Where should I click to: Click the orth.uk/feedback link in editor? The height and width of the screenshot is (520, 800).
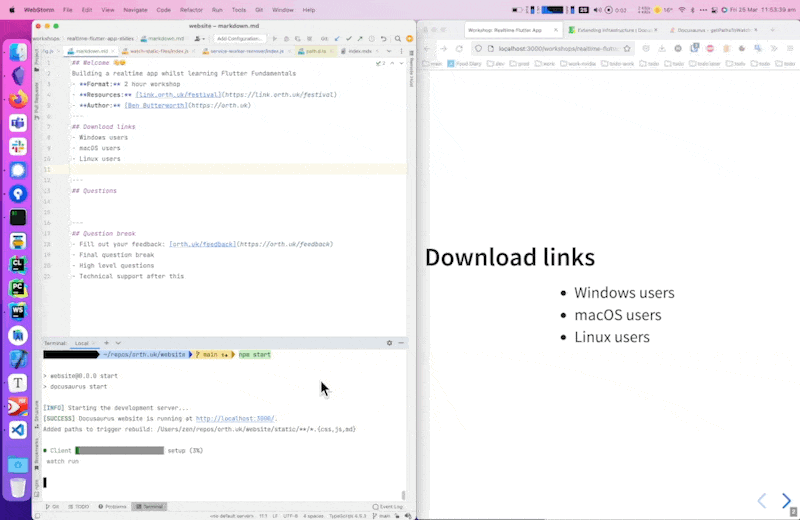(203, 244)
